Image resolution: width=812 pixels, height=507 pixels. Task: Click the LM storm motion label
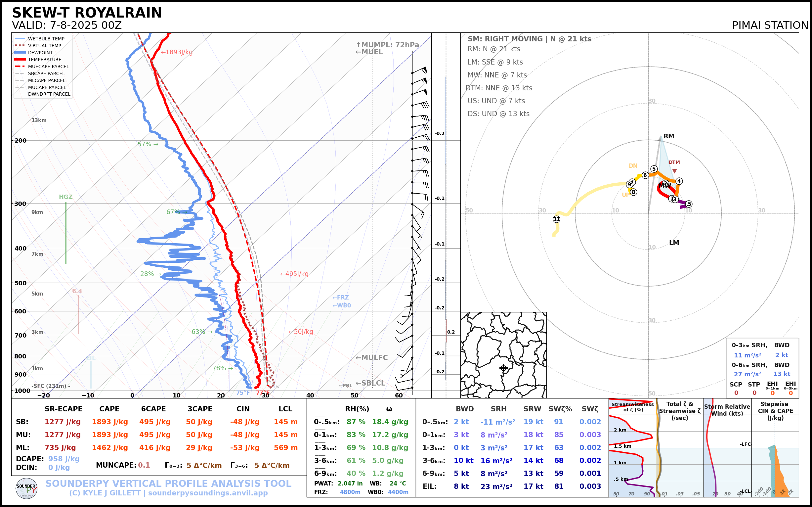click(674, 243)
